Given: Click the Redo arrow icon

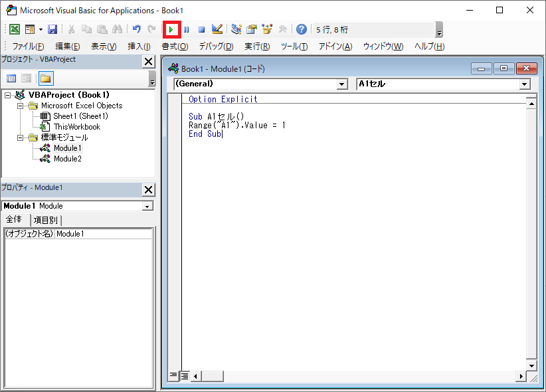Looking at the screenshot, I should click(152, 29).
